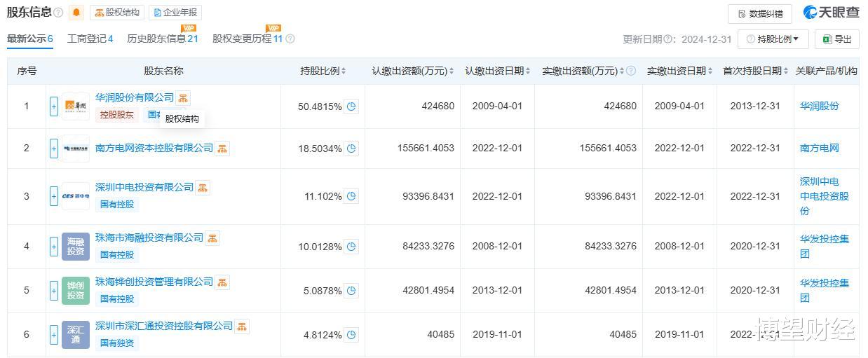Switch to the 历史股东信息 tab
This screenshot has width=868, height=358.
(162, 39)
